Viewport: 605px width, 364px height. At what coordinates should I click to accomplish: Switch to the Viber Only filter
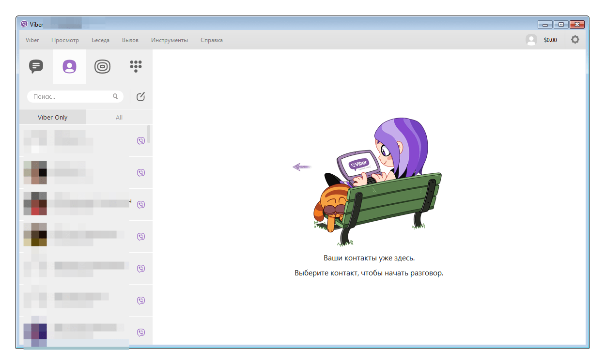(52, 117)
